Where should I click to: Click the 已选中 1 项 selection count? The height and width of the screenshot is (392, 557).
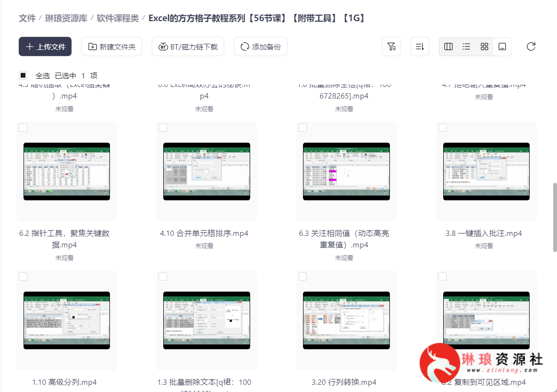(x=76, y=75)
